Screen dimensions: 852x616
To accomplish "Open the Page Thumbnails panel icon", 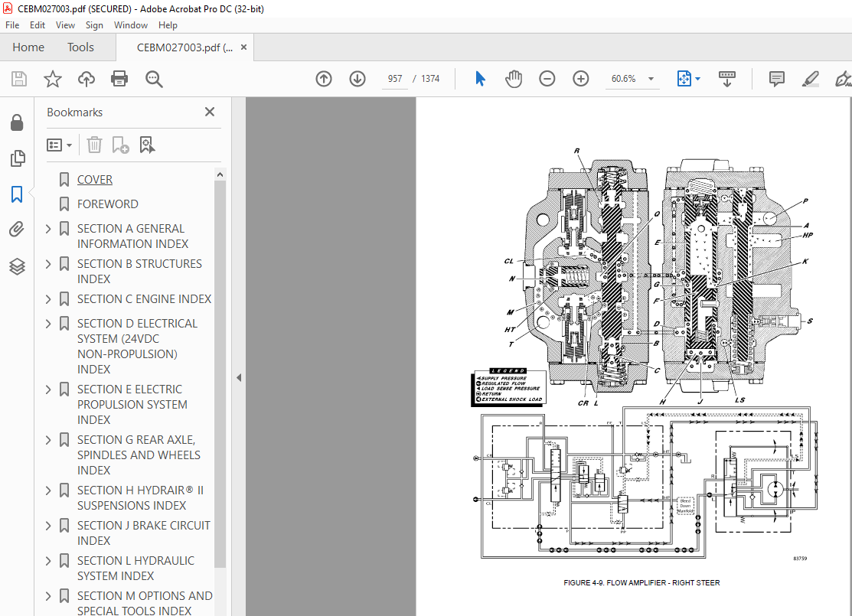I will click(17, 158).
